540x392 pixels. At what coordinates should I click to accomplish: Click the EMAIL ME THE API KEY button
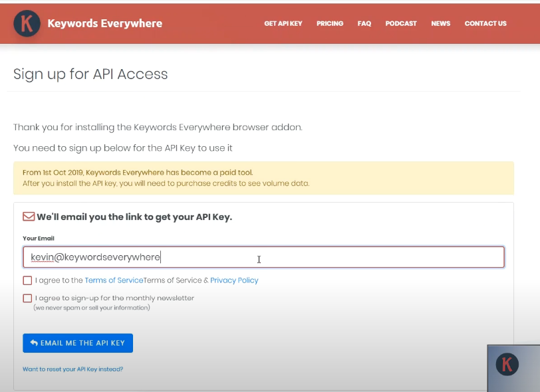click(78, 343)
